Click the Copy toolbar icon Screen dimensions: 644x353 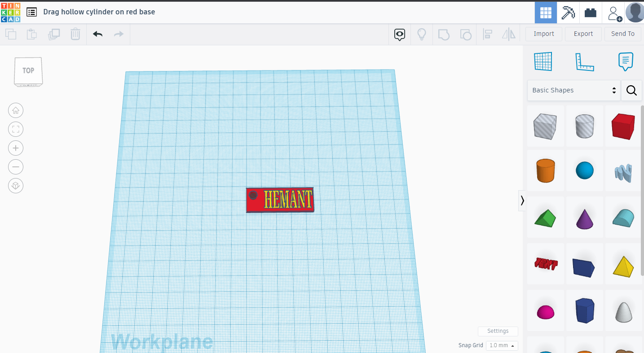[11, 34]
